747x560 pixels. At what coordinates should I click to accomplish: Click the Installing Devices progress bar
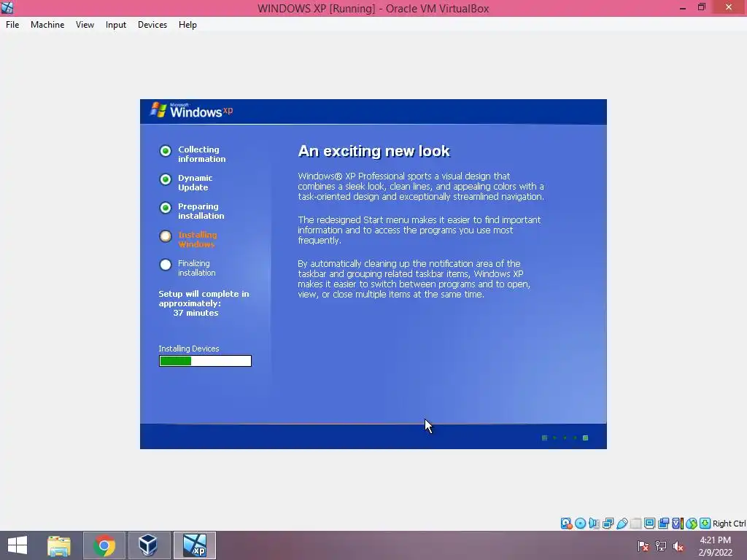click(205, 361)
